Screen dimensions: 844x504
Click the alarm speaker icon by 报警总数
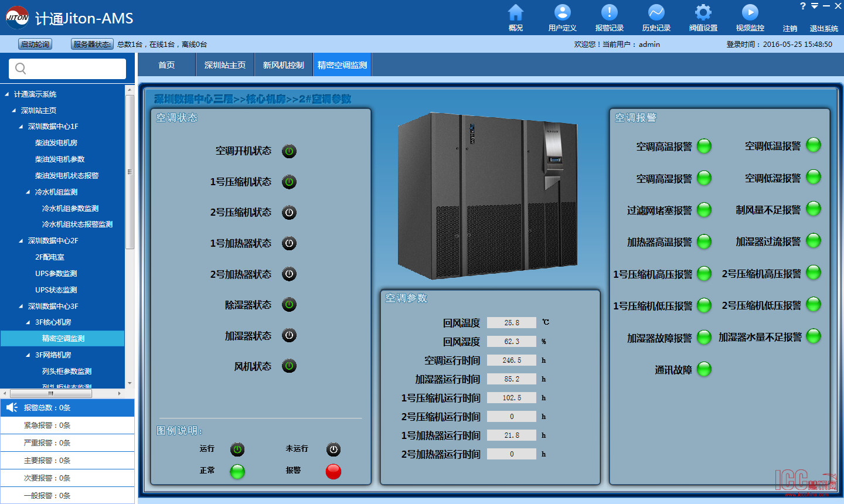12,407
